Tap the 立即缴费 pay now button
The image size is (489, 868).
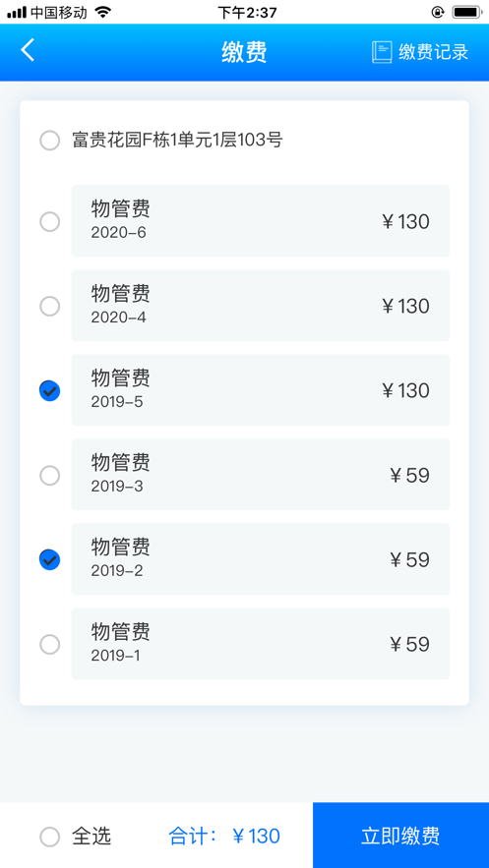tap(401, 836)
